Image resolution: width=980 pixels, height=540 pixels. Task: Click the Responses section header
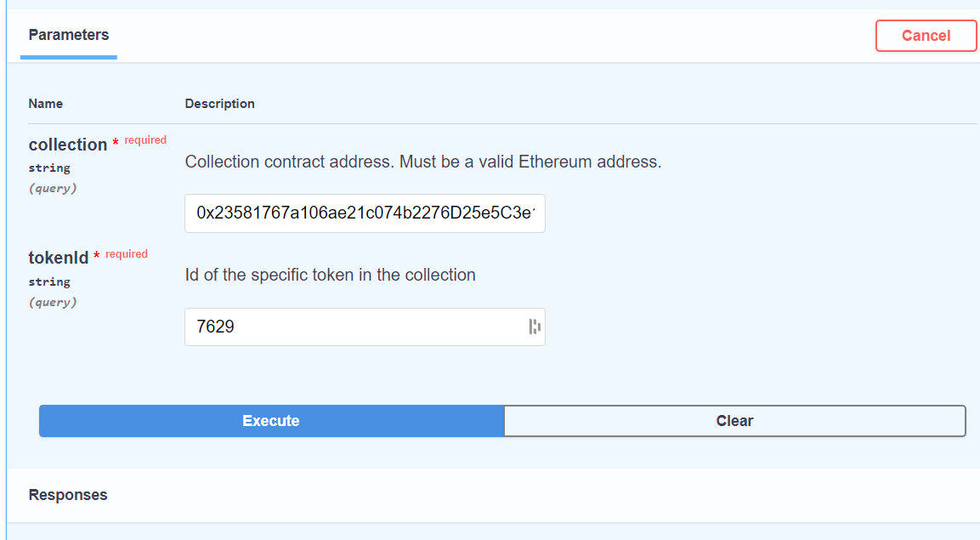pyautogui.click(x=68, y=495)
